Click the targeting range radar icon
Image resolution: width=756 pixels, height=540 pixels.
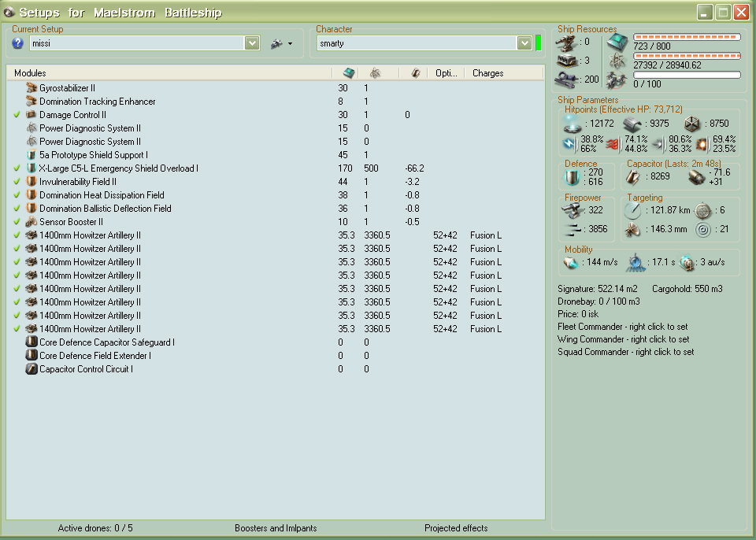pos(633,211)
